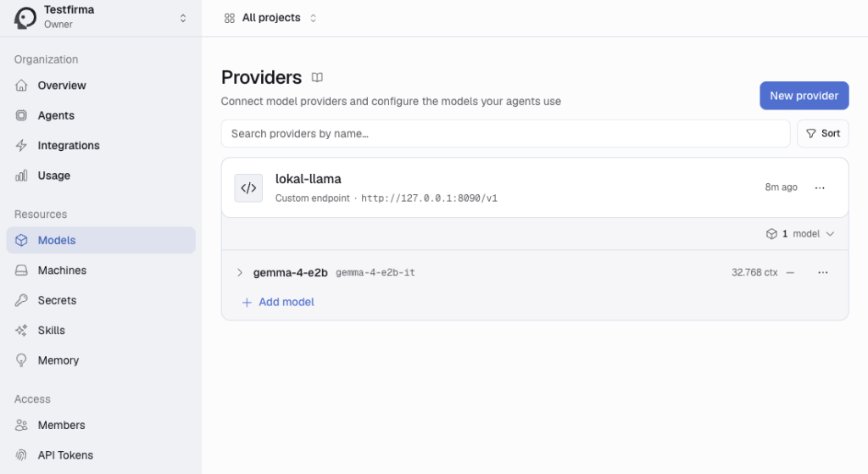Click the Skills sparkle icon
868x474 pixels.
coord(21,330)
